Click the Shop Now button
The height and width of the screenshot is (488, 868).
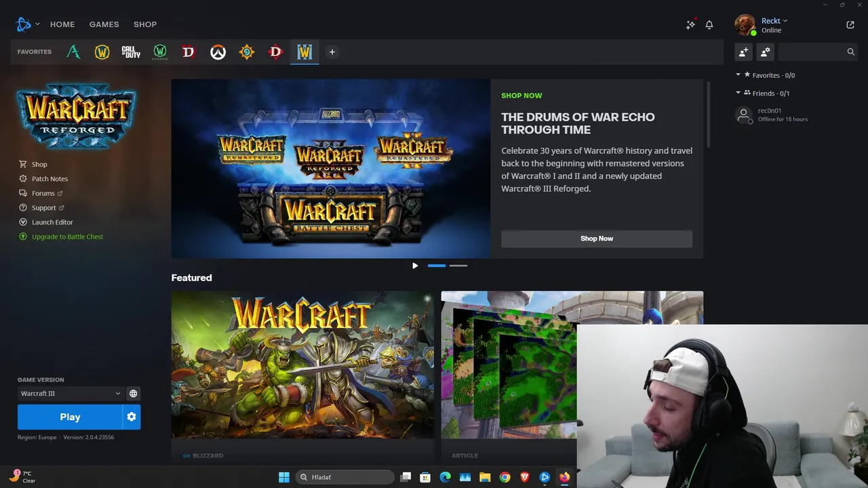point(597,239)
